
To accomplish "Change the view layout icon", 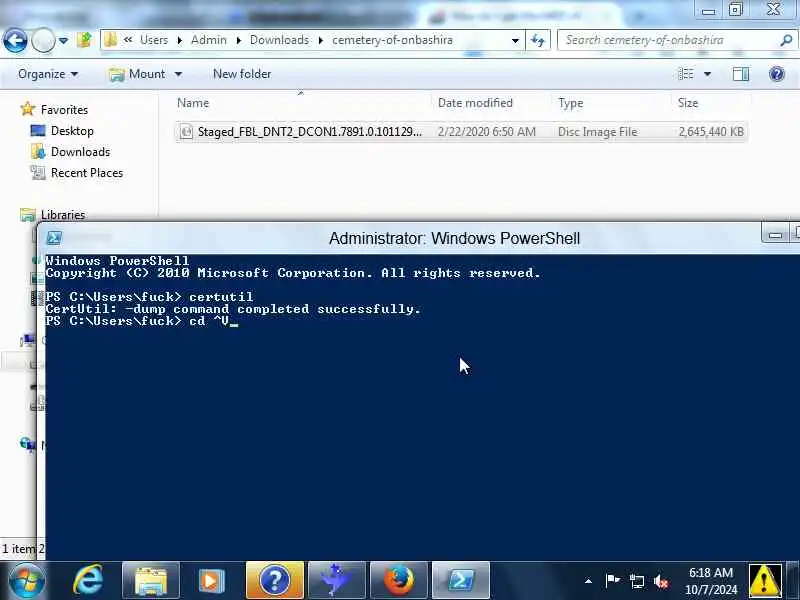I will point(686,74).
